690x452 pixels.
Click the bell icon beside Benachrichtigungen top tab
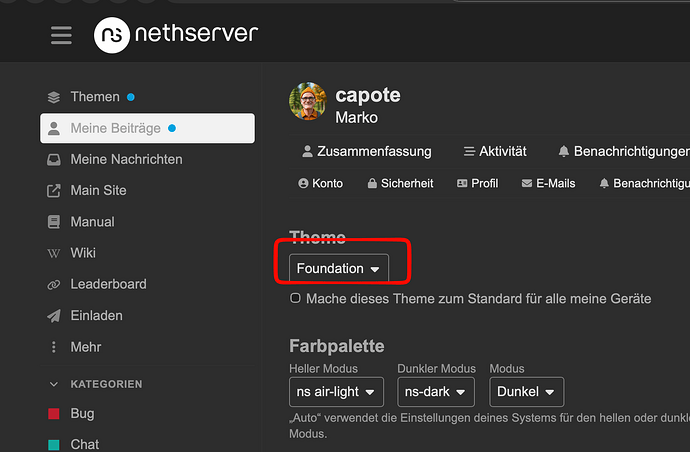(563, 151)
